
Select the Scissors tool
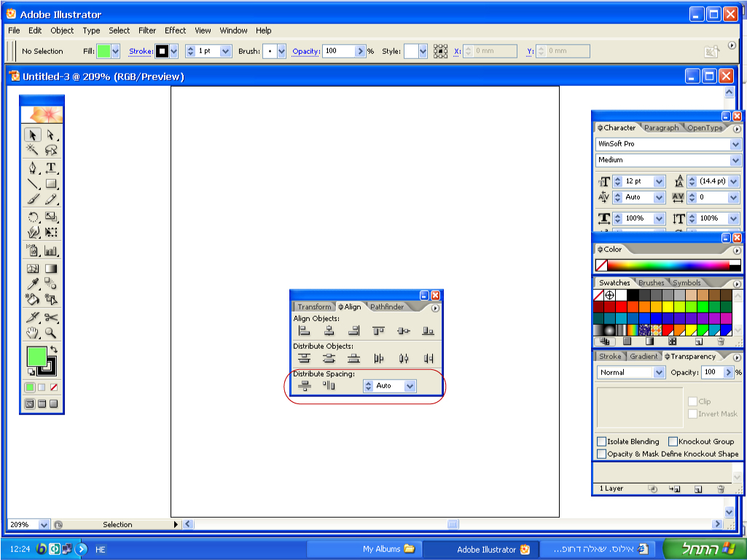[51, 318]
